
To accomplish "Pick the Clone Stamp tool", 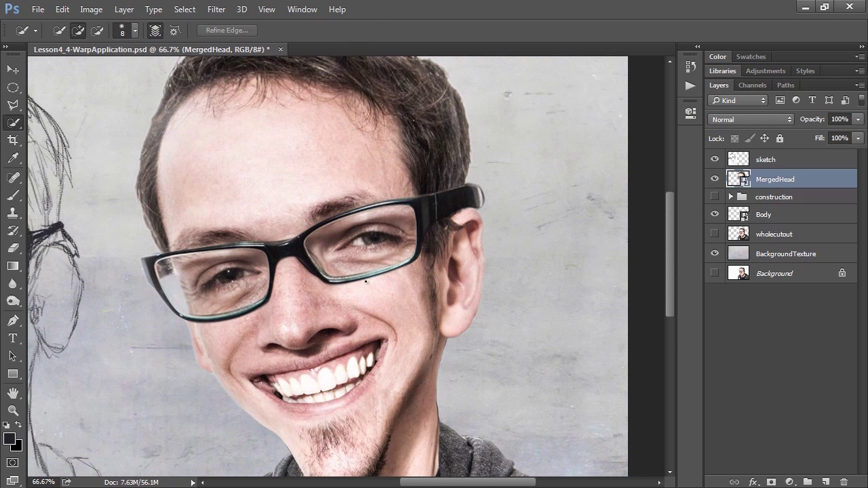I will coord(13,213).
